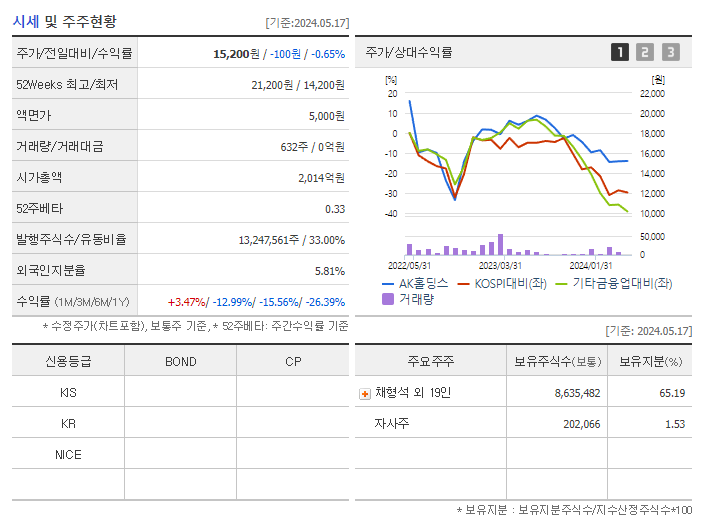Click the 65.19 ownership percentage
This screenshot has width=702, height=525.
point(672,393)
